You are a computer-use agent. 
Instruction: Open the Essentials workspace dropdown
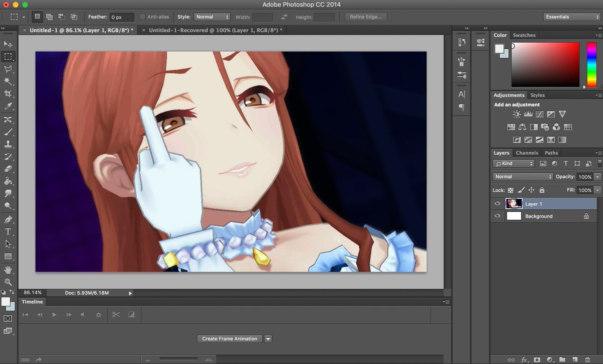point(572,17)
